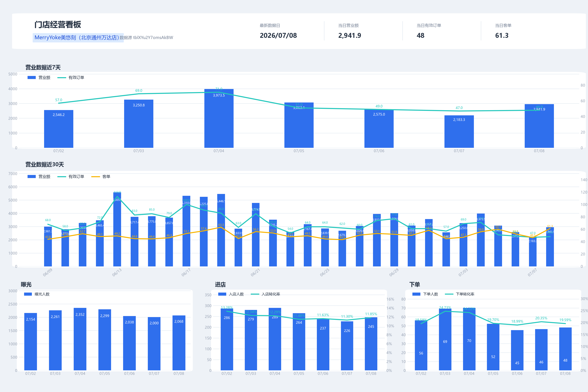Toggle 有效订单 legend in 30-day chart
The image size is (588, 392).
pos(71,176)
